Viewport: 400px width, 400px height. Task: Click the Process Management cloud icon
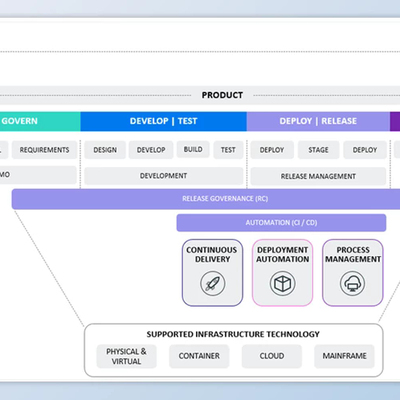point(353,284)
